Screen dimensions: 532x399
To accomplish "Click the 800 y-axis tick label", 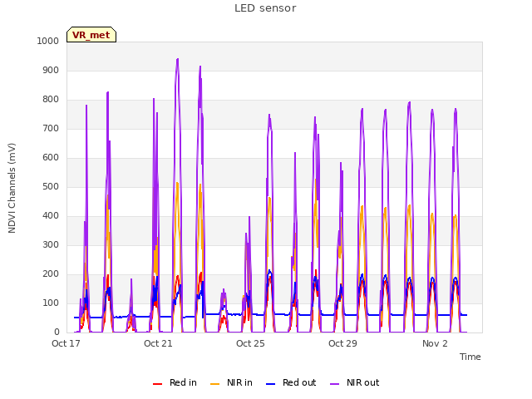I will [x=51, y=100].
